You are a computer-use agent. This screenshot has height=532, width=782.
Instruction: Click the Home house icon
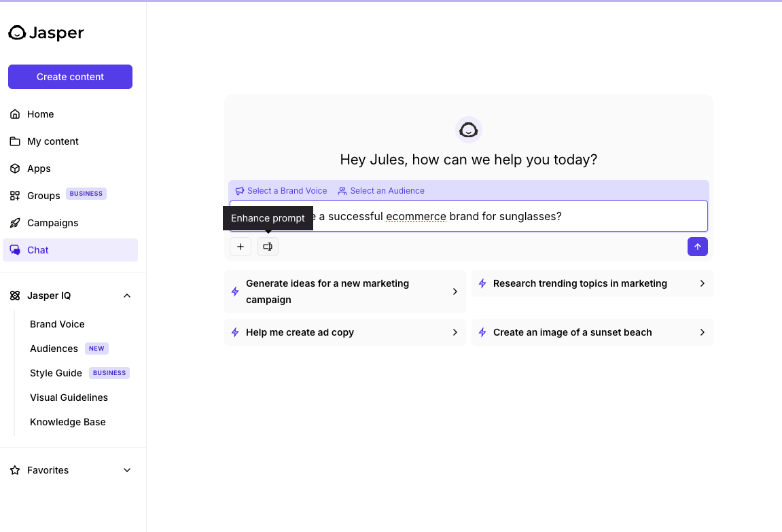pyautogui.click(x=15, y=114)
